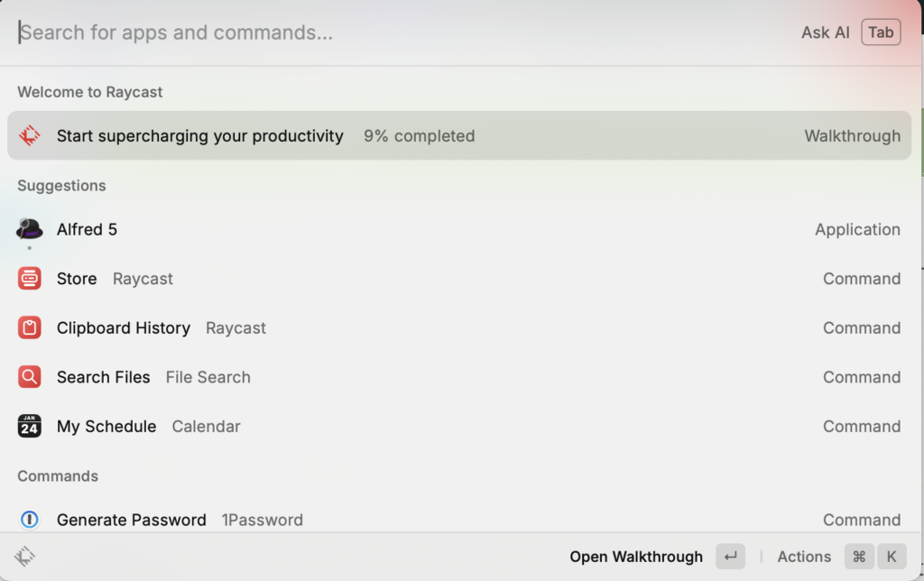Open the My Schedule command
Viewport: 924px width, 581px height.
(x=451, y=426)
